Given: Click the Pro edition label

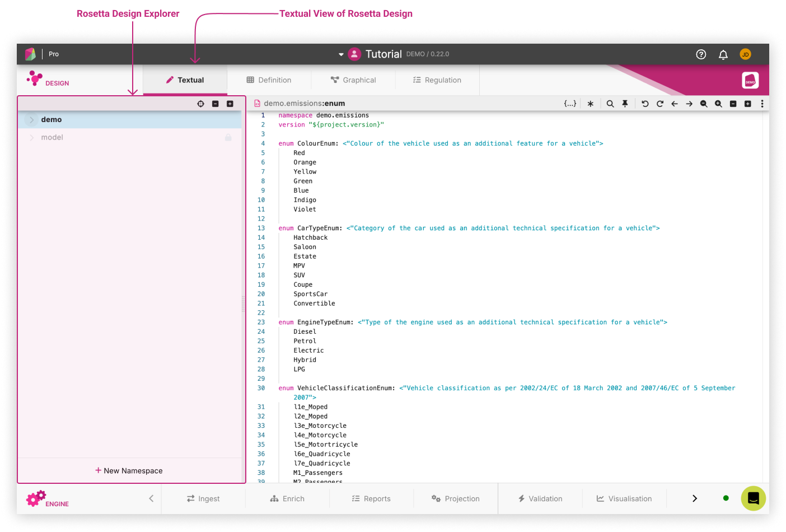Looking at the screenshot, I should click(54, 54).
